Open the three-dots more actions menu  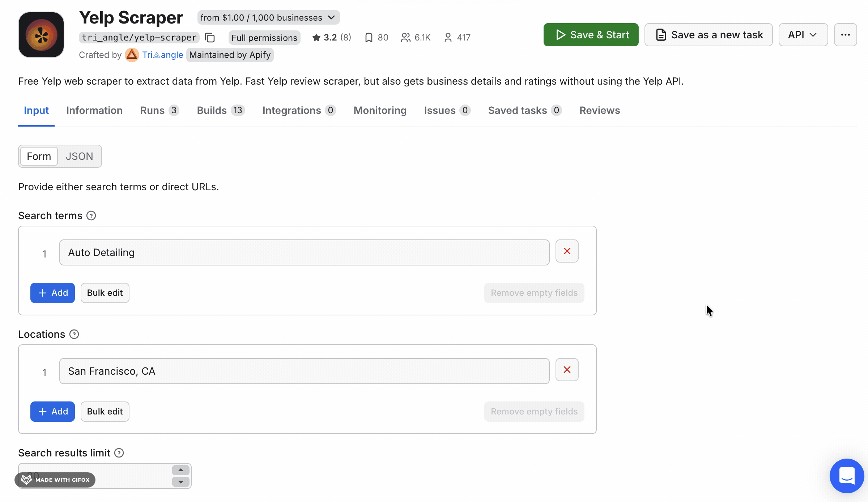[x=845, y=35]
